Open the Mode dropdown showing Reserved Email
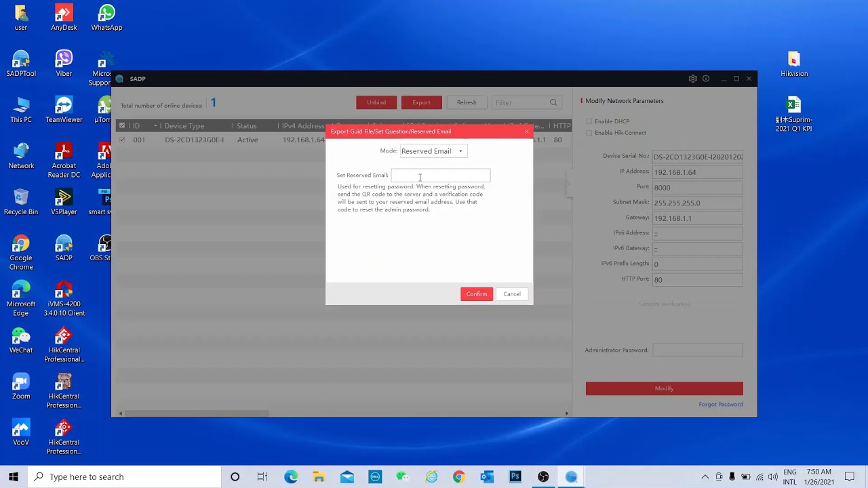 tap(433, 151)
